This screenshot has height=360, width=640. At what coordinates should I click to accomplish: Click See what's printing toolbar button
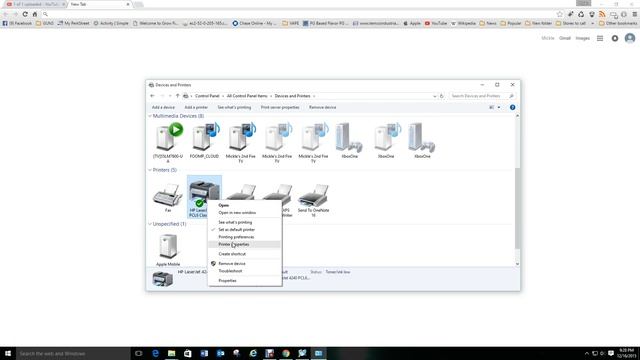[x=234, y=107]
